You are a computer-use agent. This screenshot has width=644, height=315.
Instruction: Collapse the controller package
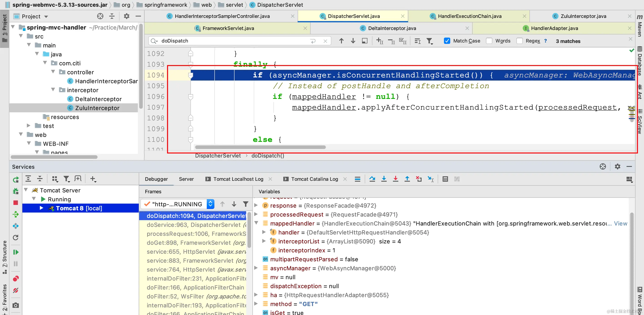53,72
